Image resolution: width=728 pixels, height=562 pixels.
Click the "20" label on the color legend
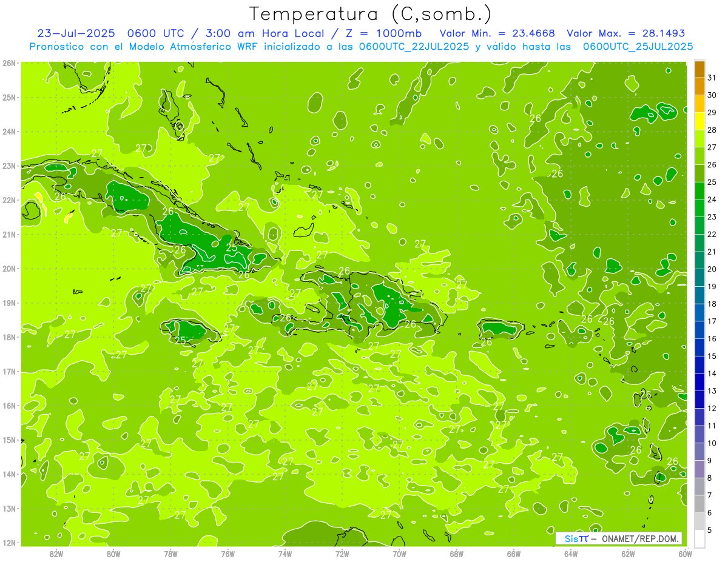[x=712, y=269]
